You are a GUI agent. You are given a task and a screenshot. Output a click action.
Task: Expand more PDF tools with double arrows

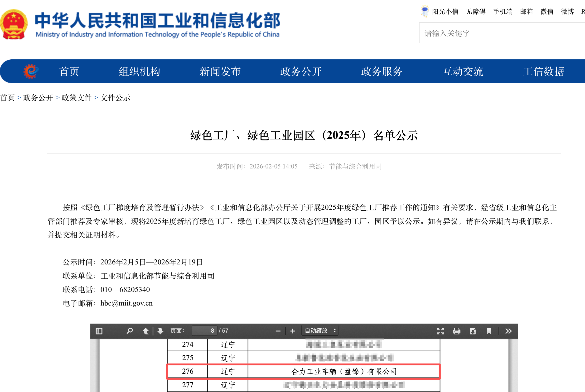(508, 330)
